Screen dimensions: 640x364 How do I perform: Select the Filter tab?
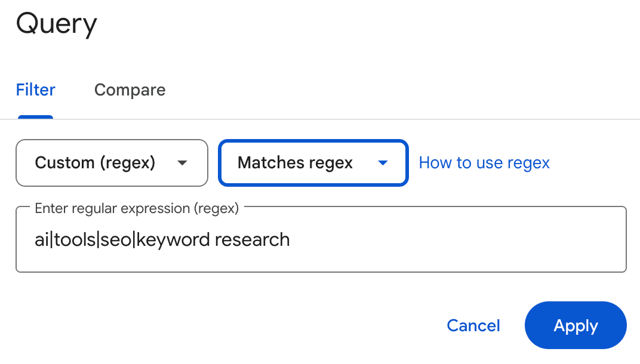pos(35,90)
